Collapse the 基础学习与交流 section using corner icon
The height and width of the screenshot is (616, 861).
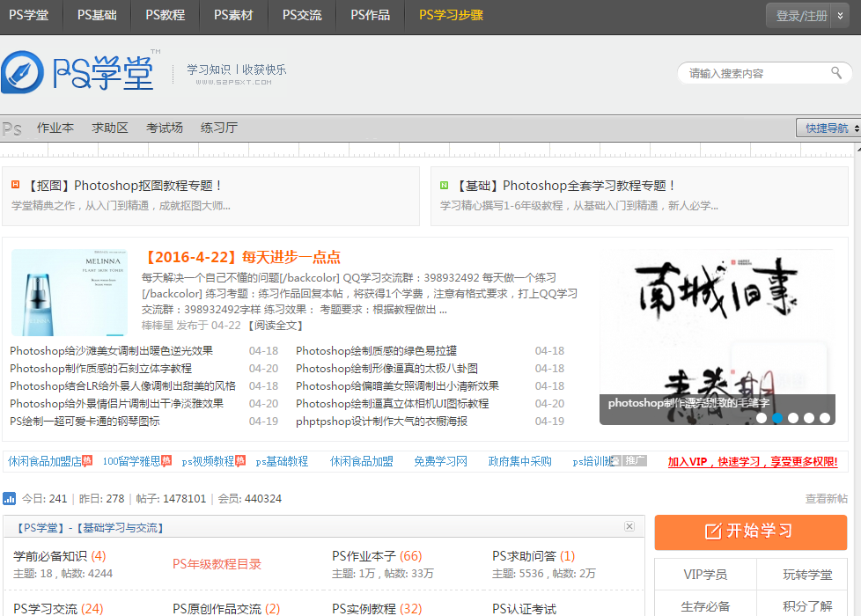click(x=629, y=526)
